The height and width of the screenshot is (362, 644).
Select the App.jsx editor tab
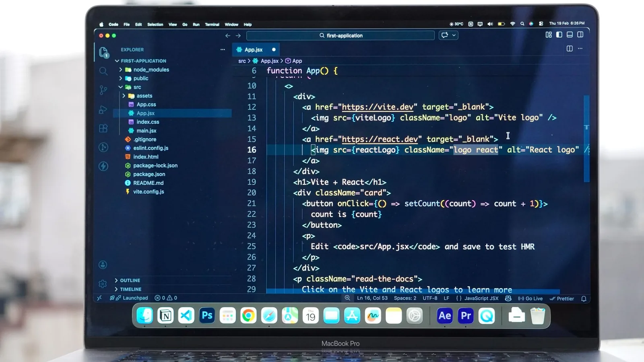(x=256, y=50)
